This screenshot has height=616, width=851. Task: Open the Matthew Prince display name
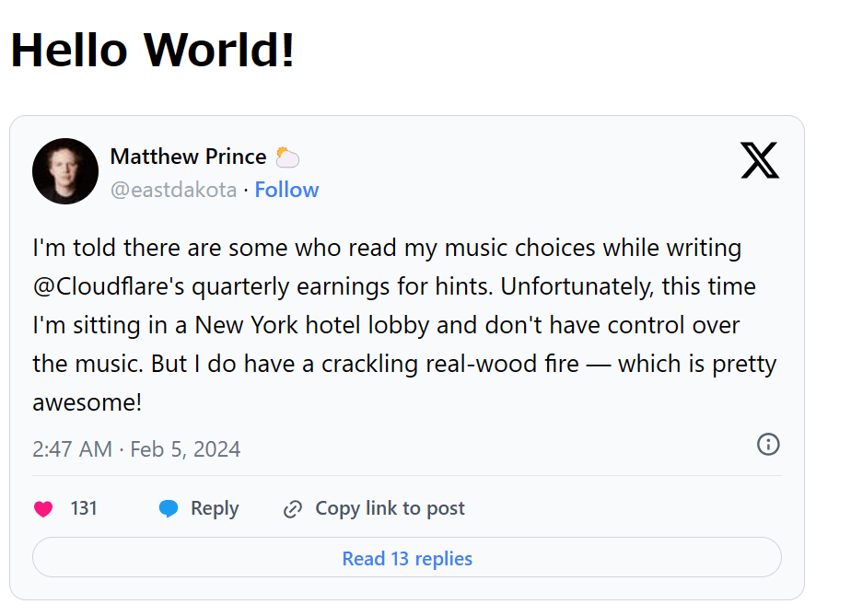tap(188, 157)
